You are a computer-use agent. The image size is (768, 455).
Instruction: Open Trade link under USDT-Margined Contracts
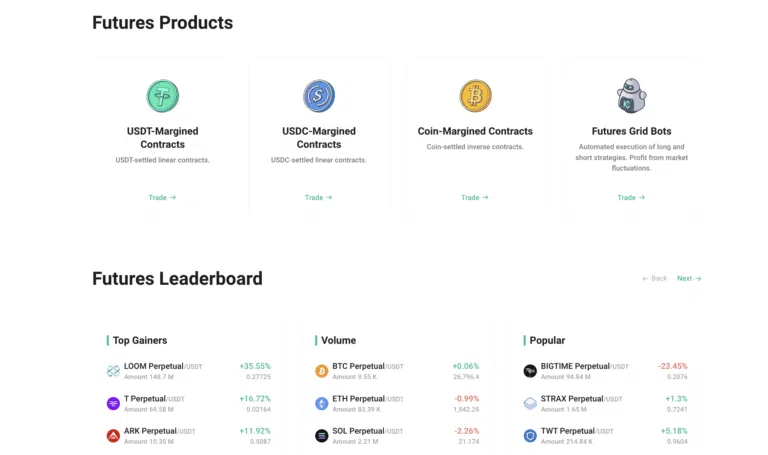(x=162, y=197)
